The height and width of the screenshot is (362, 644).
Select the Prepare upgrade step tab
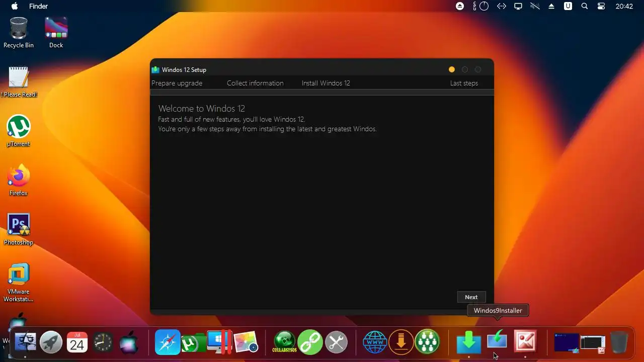pos(177,83)
